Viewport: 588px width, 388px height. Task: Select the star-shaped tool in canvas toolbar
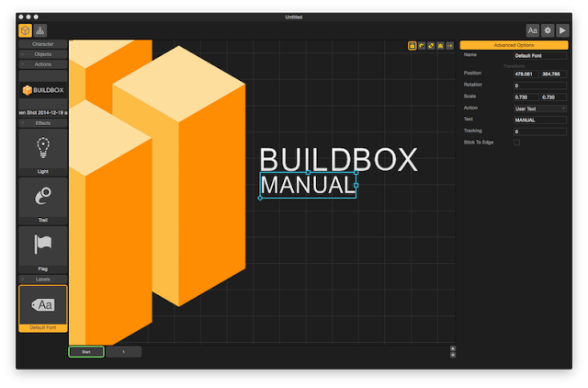440,46
